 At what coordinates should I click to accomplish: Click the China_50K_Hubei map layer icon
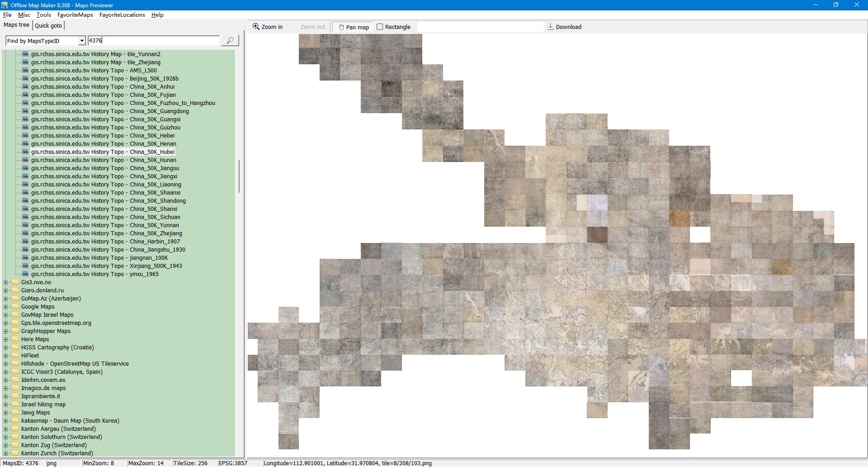[x=25, y=152]
